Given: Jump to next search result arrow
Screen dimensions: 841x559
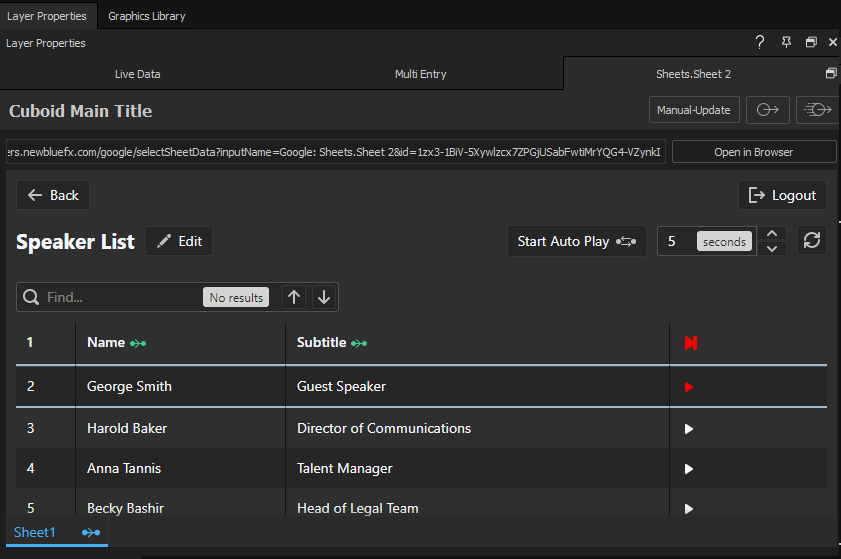Looking at the screenshot, I should tap(323, 297).
